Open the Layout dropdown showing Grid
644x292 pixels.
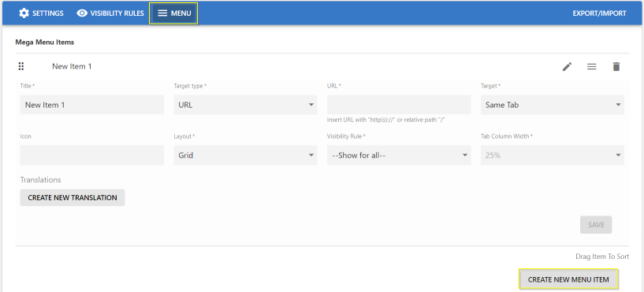coord(245,155)
